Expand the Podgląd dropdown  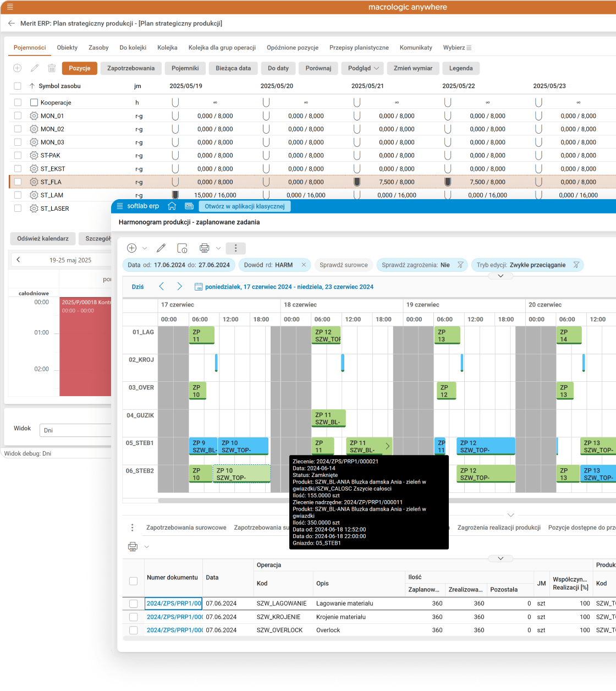(x=362, y=68)
